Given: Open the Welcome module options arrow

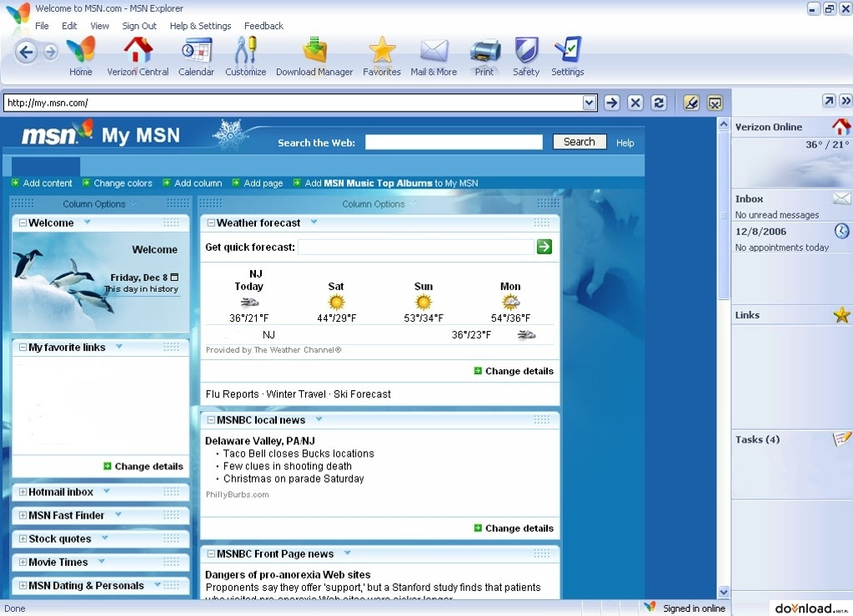Looking at the screenshot, I should (x=87, y=223).
